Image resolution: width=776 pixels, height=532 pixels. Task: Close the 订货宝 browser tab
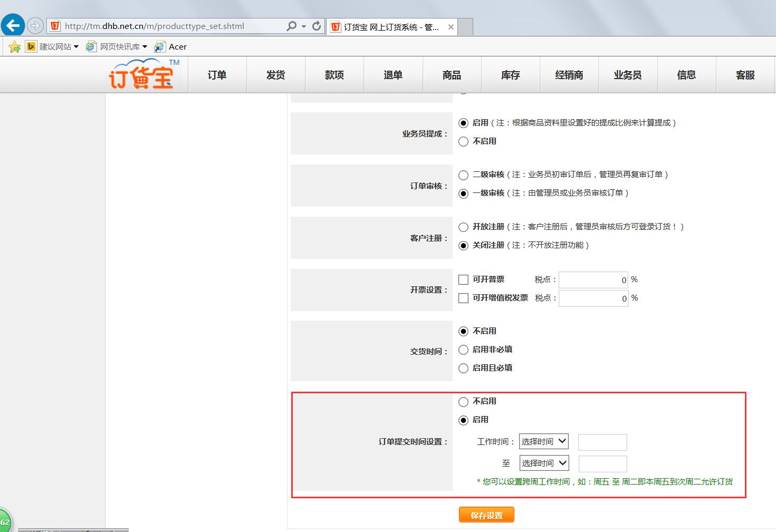(x=451, y=27)
